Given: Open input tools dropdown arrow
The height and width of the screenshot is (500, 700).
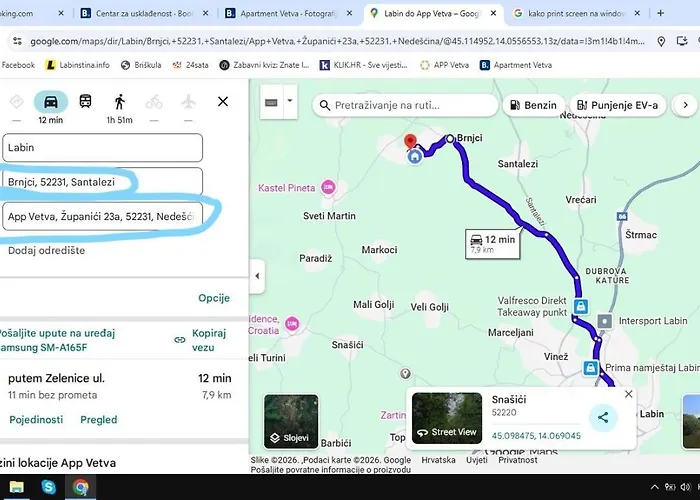Looking at the screenshot, I should tap(290, 101).
